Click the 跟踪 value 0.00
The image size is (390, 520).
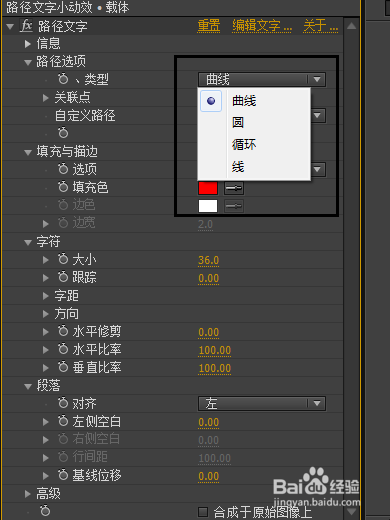coord(209,278)
